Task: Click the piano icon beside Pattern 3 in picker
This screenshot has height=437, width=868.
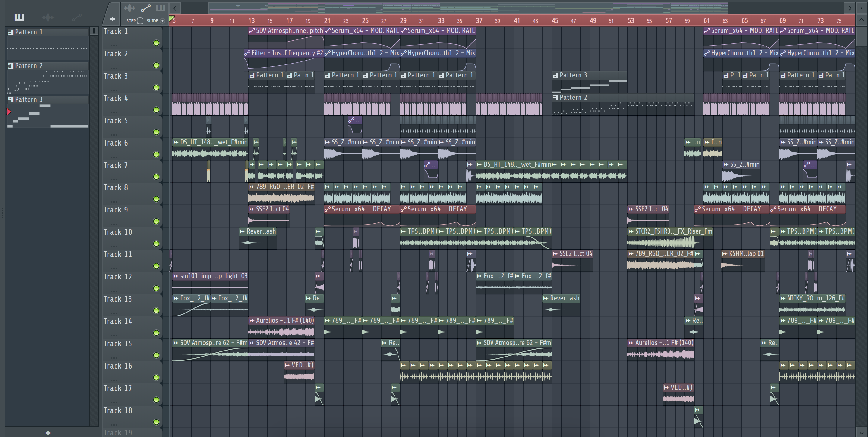Action: [11, 99]
